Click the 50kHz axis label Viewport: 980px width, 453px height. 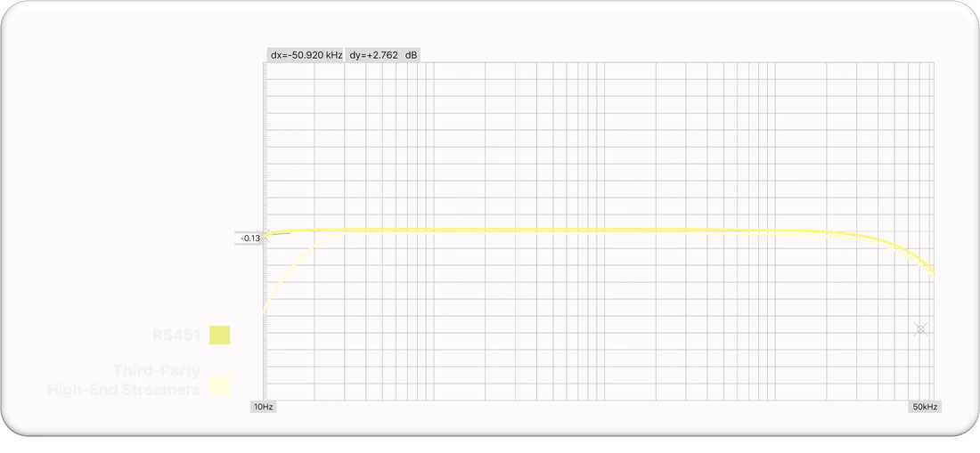(923, 406)
